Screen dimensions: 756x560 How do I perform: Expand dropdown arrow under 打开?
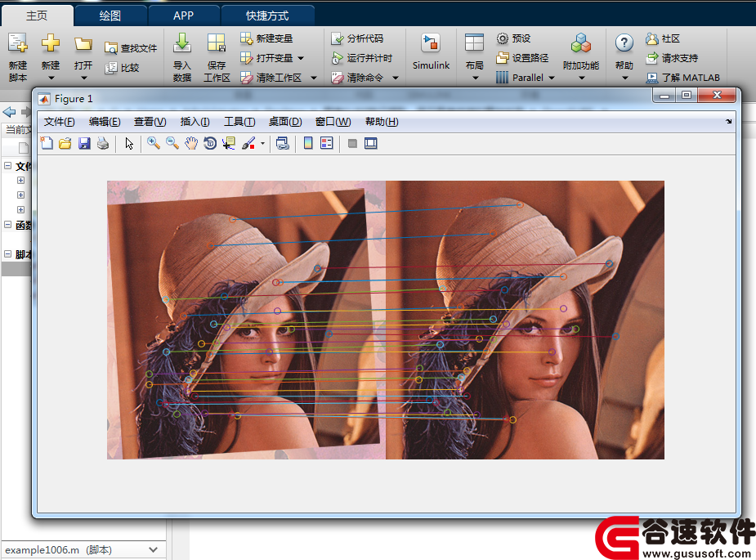coord(83,78)
